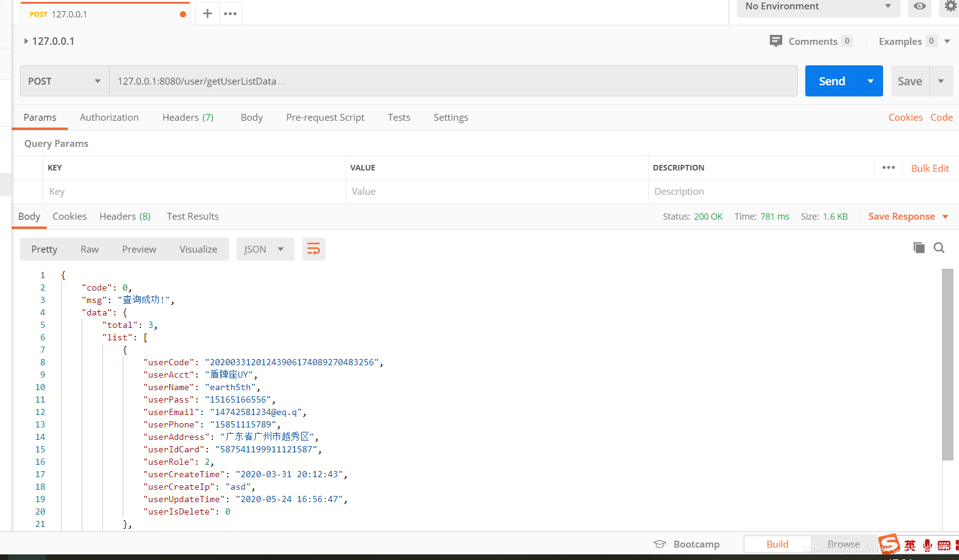Open Sogou soft keyboard icon
This screenshot has height=560, width=959.
click(944, 546)
